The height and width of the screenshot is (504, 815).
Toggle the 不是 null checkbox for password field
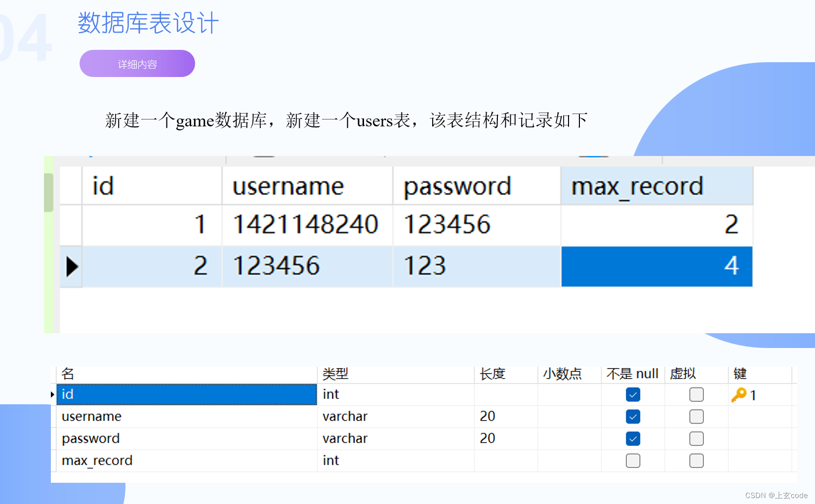coord(633,438)
